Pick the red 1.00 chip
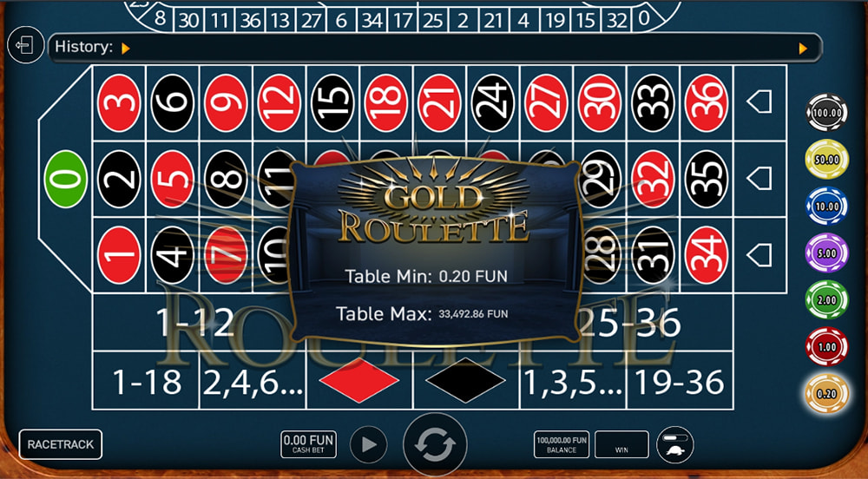This screenshot has width=868, height=479. (826, 347)
